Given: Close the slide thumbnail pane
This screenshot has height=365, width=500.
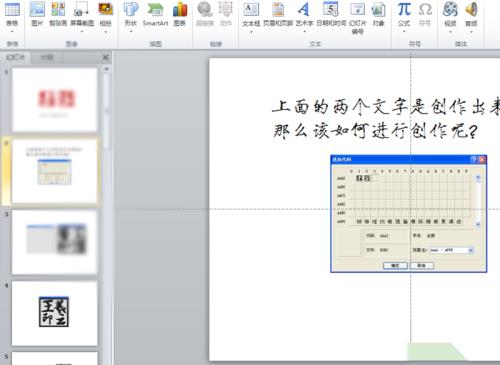Looking at the screenshot, I should 106,57.
